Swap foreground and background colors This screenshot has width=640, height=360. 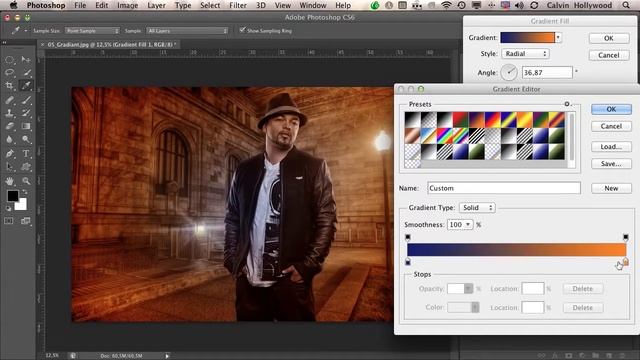[x=25, y=192]
